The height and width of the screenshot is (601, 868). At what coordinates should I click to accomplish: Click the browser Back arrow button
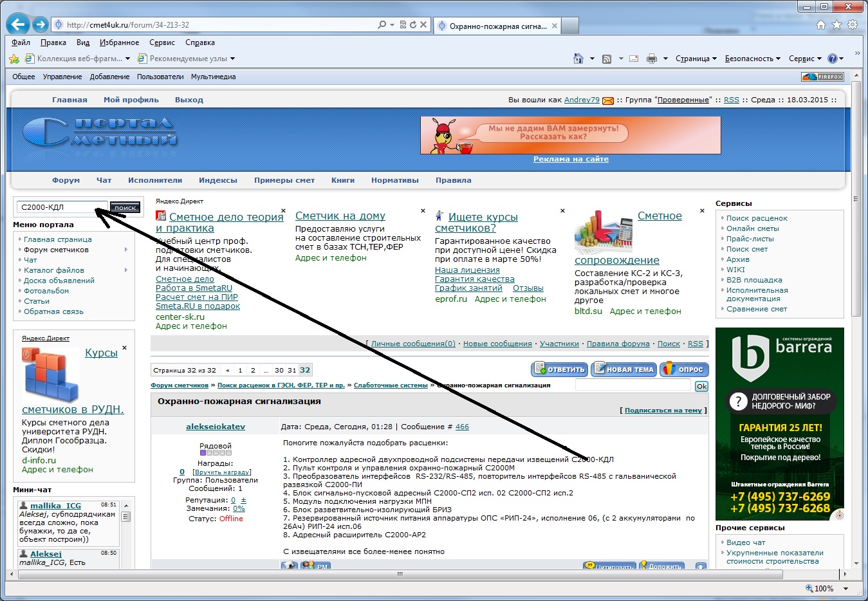[x=19, y=24]
